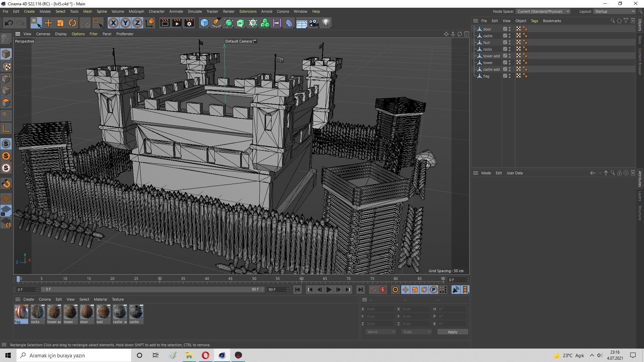Open the Subdivision Surface generators icon
Screen dimensions: 644x362
click(229, 23)
